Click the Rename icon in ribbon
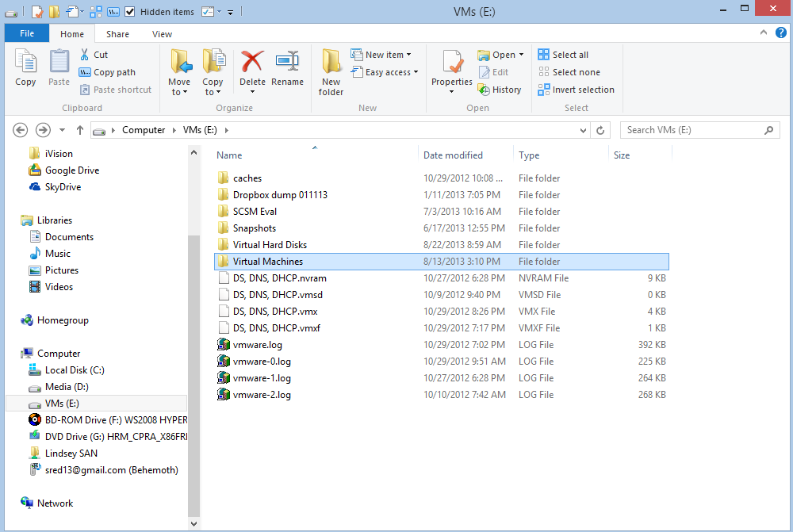This screenshot has width=793, height=532. pos(287,62)
